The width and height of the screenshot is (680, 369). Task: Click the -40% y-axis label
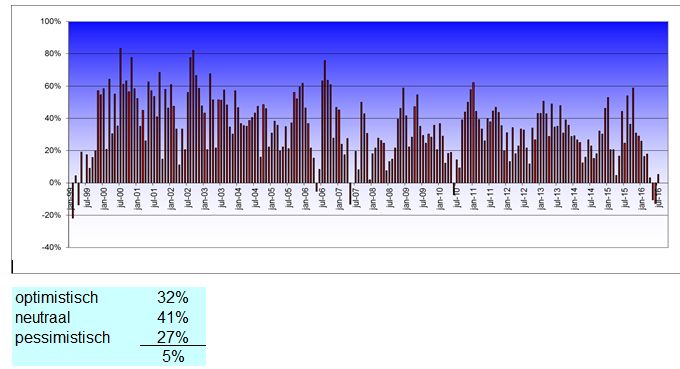tap(52, 247)
